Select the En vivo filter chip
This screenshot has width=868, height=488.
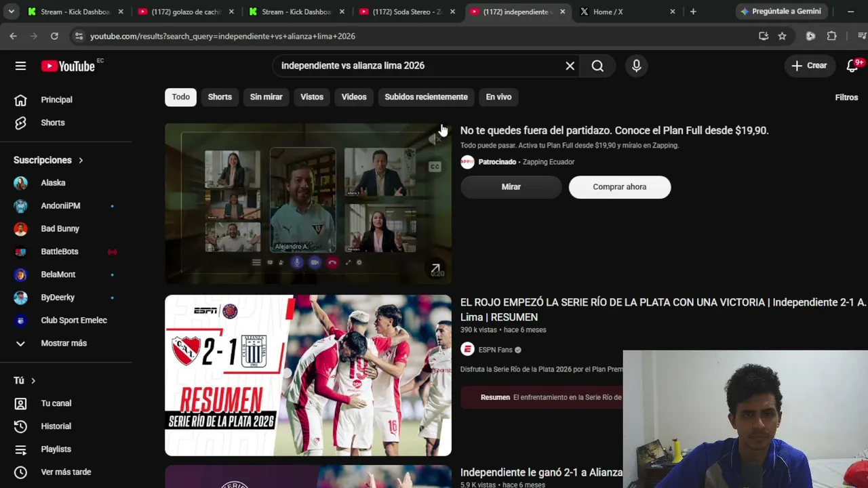(x=498, y=97)
